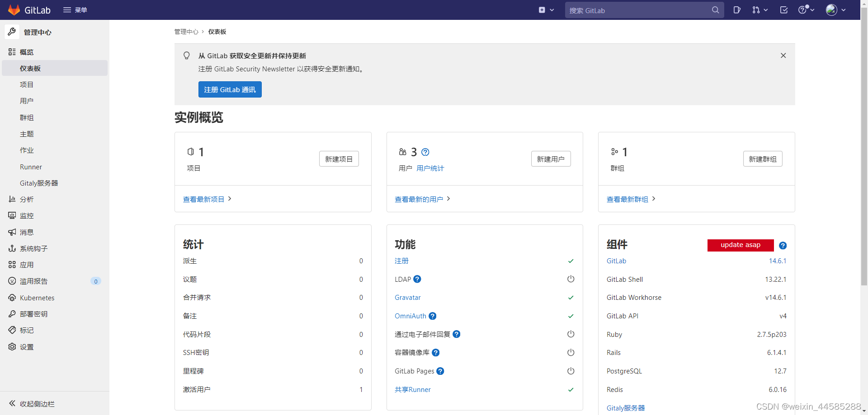Toggle the 容器镜像库 feature switch
868x415 pixels.
point(571,352)
